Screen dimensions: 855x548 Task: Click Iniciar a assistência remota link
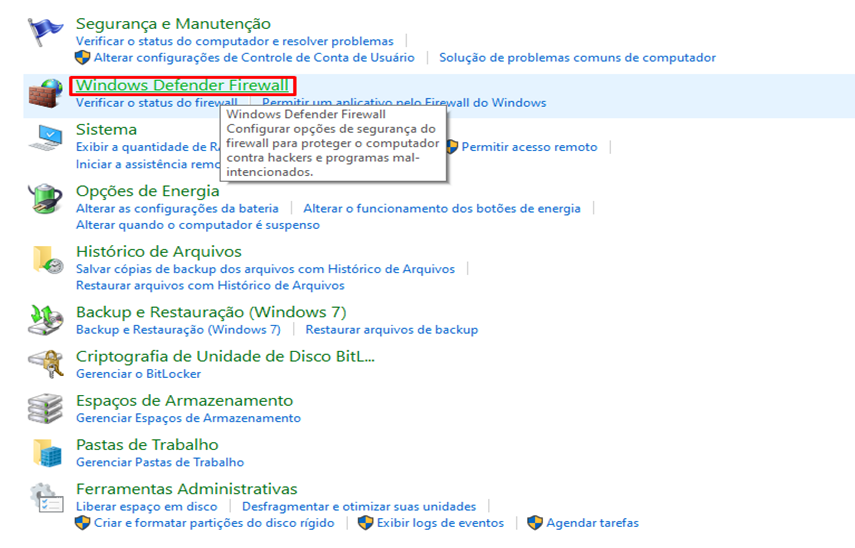click(148, 164)
